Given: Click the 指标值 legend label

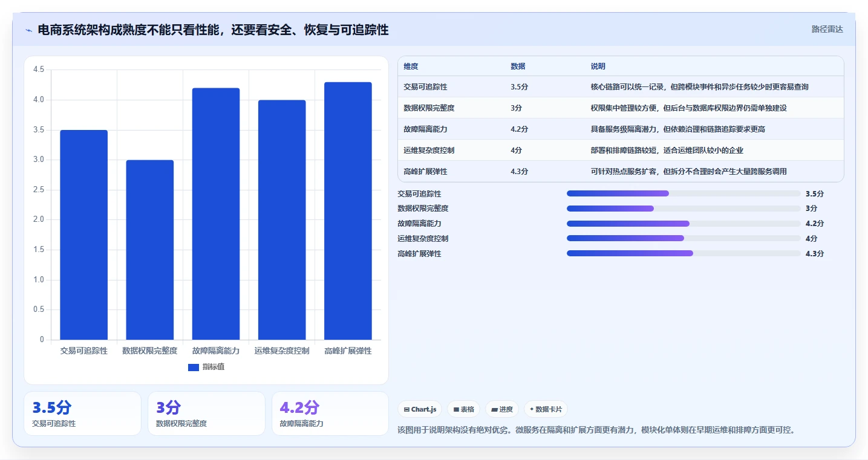Looking at the screenshot, I should tap(214, 367).
